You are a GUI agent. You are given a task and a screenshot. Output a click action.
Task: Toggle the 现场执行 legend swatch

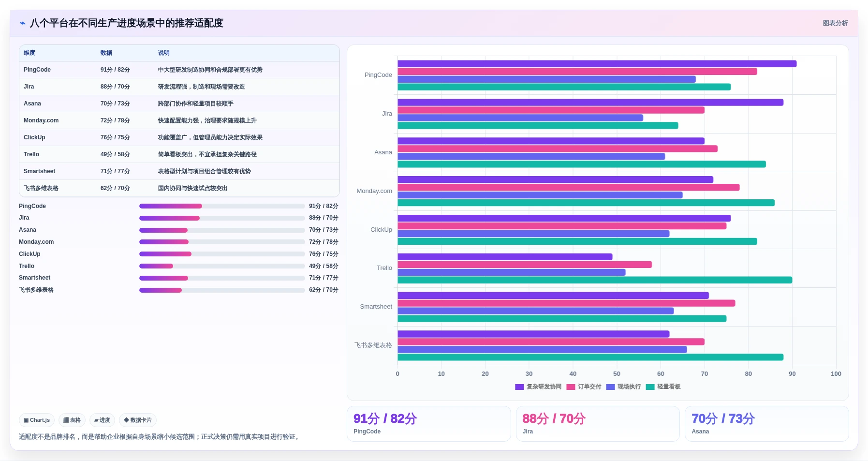tap(610, 387)
